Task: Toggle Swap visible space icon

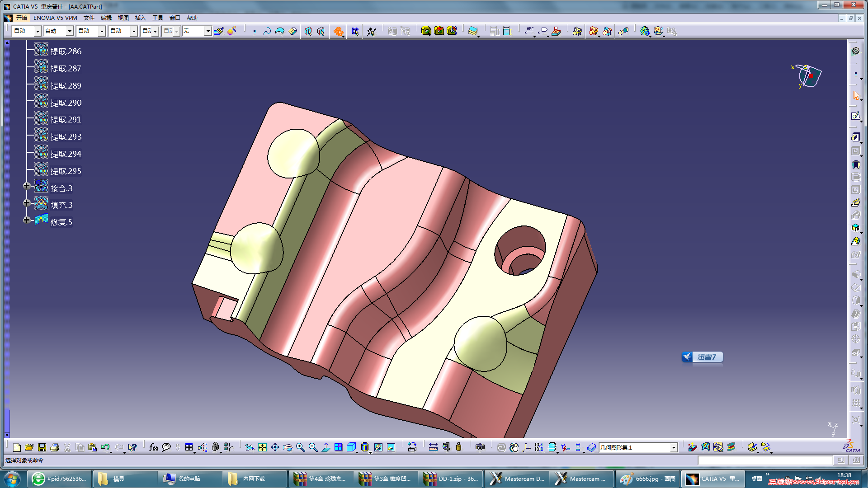Action: coord(391,447)
